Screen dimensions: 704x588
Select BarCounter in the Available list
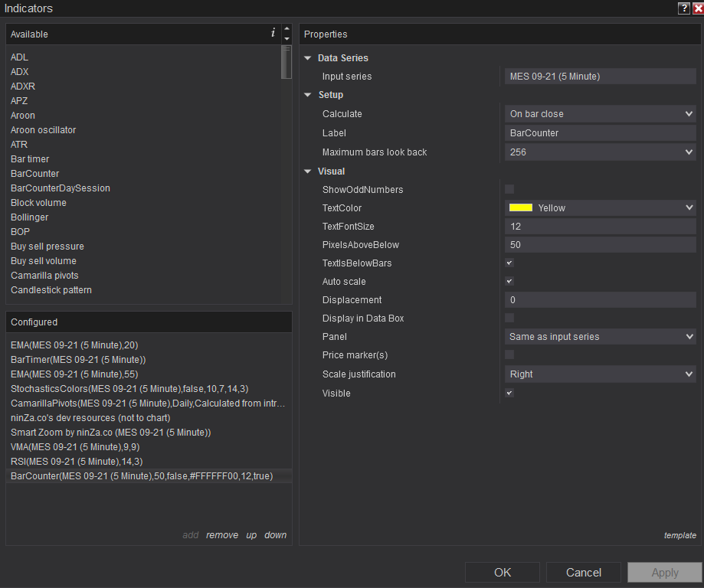click(35, 174)
